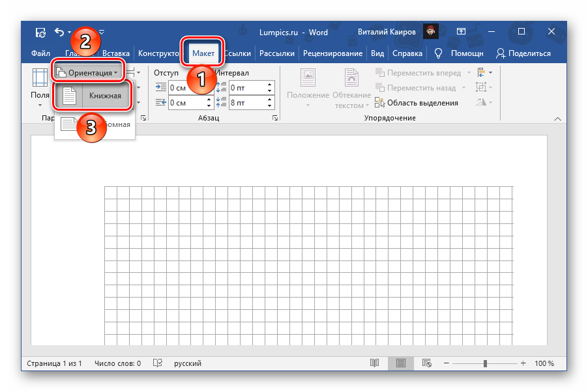Viewport: 588px width, 392px height.
Task: Collapse the ribbon with the chevron
Action: [557, 119]
